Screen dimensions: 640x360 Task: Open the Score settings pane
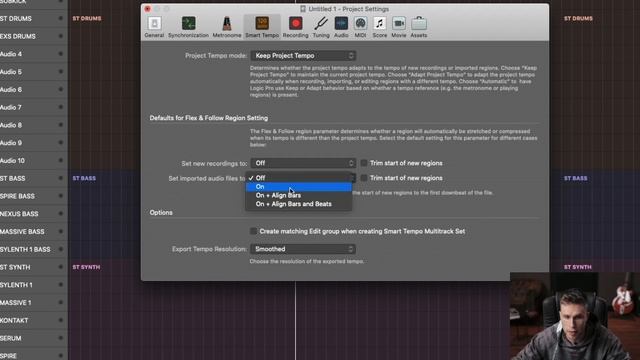(x=380, y=27)
